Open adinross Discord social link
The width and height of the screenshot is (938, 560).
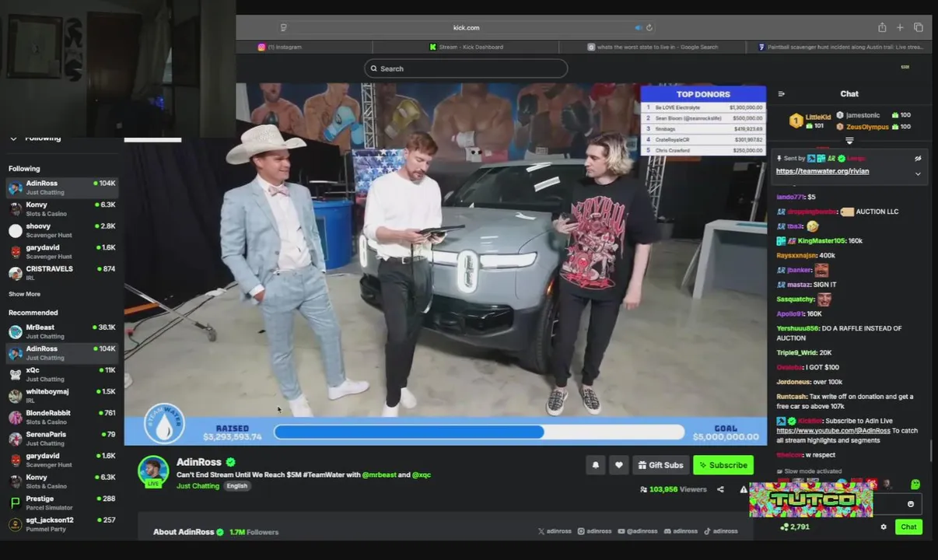[680, 531]
